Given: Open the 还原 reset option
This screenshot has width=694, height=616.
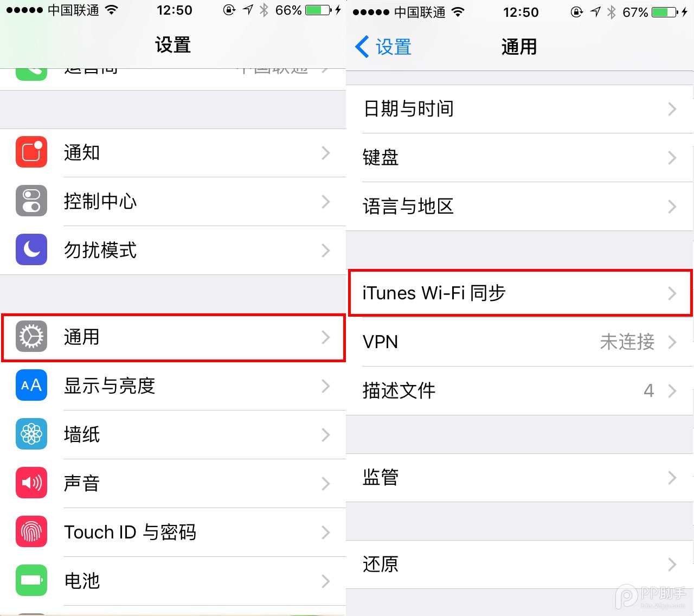Looking at the screenshot, I should point(520,564).
